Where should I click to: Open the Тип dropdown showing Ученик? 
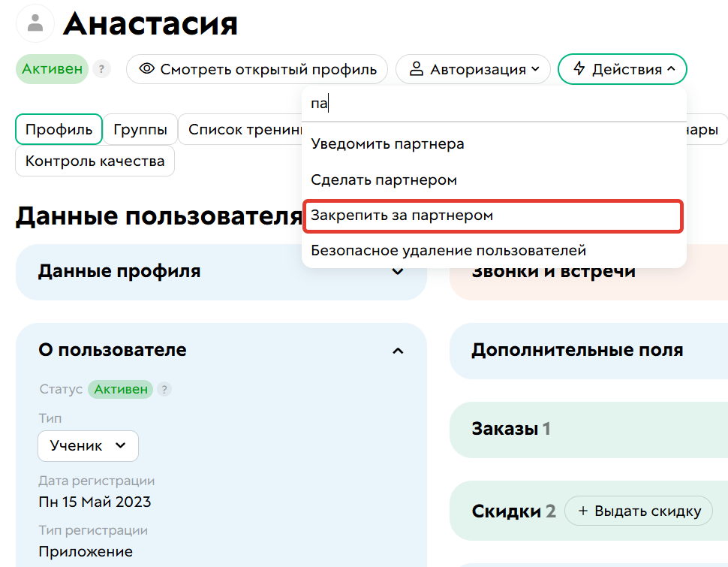click(88, 445)
